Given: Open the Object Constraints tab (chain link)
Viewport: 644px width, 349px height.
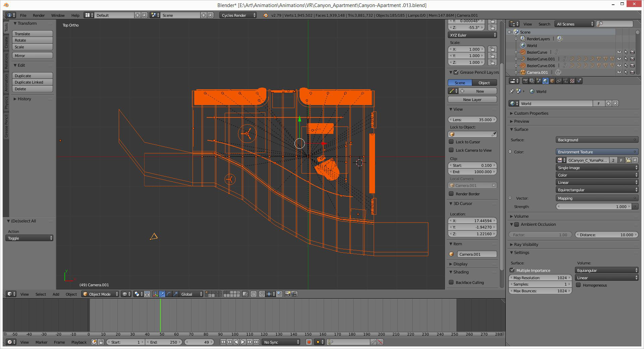Looking at the screenshot, I should tap(559, 81).
